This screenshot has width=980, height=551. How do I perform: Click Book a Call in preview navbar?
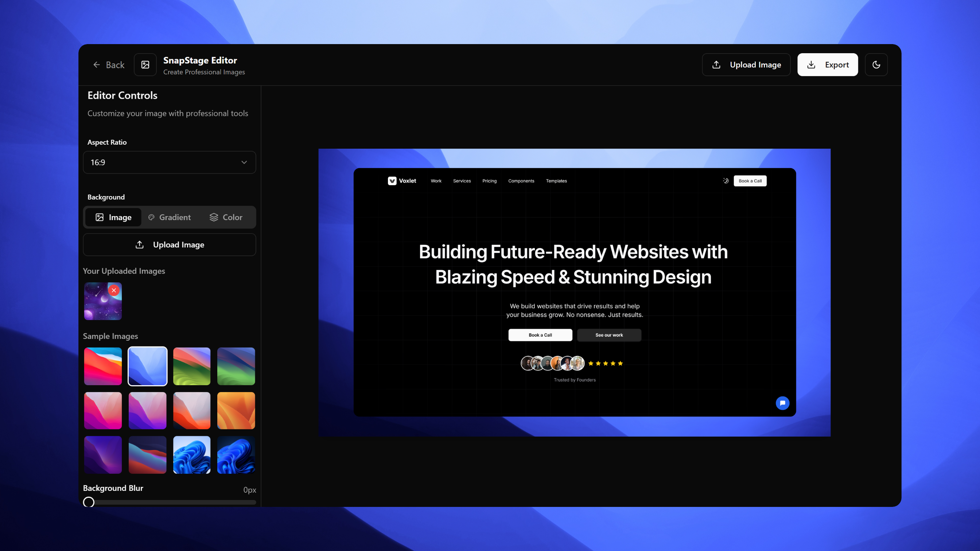pyautogui.click(x=750, y=181)
